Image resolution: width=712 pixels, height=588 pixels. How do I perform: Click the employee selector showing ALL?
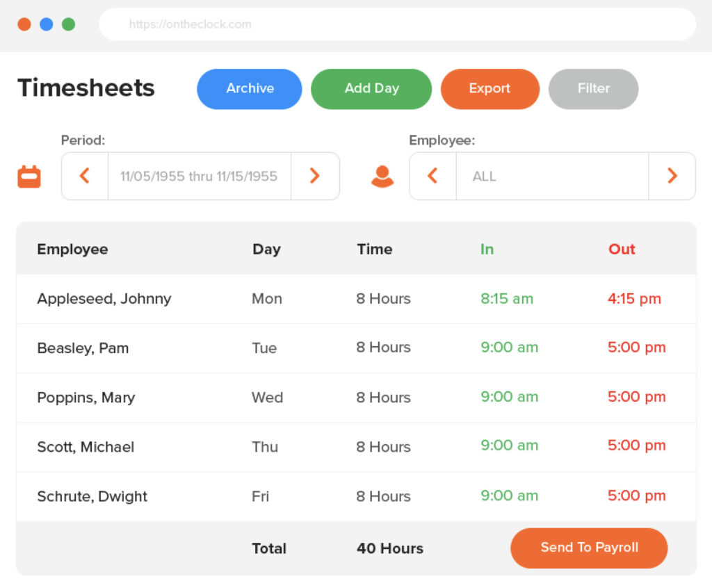[552, 176]
